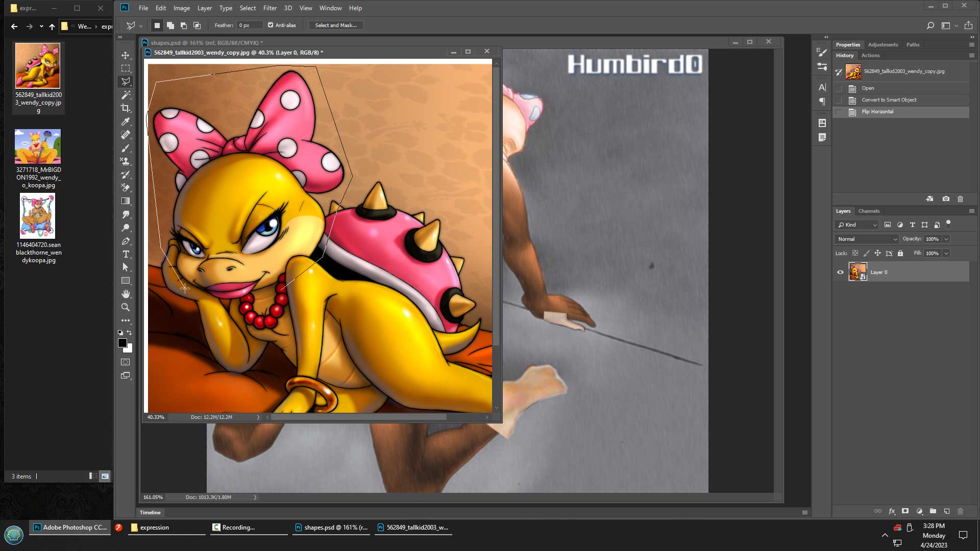The height and width of the screenshot is (551, 980).
Task: Open the Normal blend mode dropdown
Action: click(x=867, y=239)
